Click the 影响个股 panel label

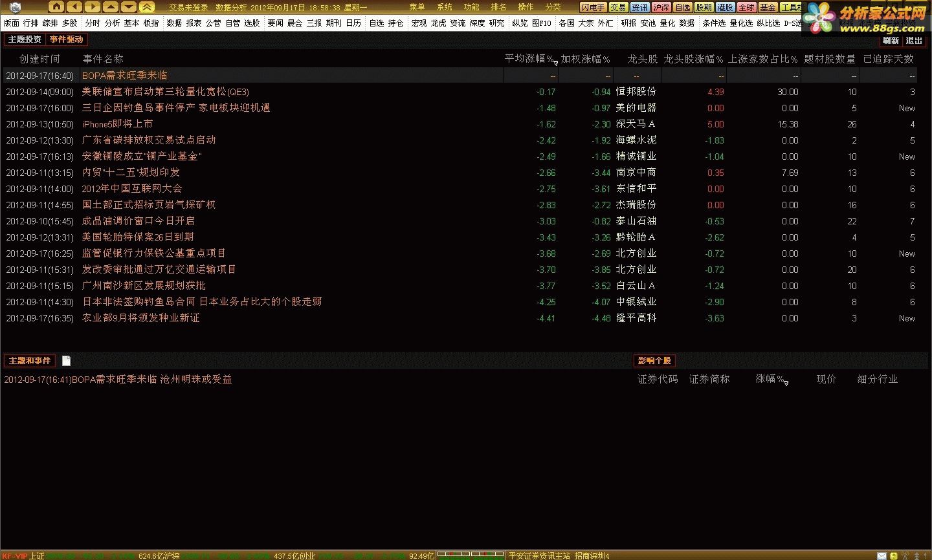[x=654, y=361]
